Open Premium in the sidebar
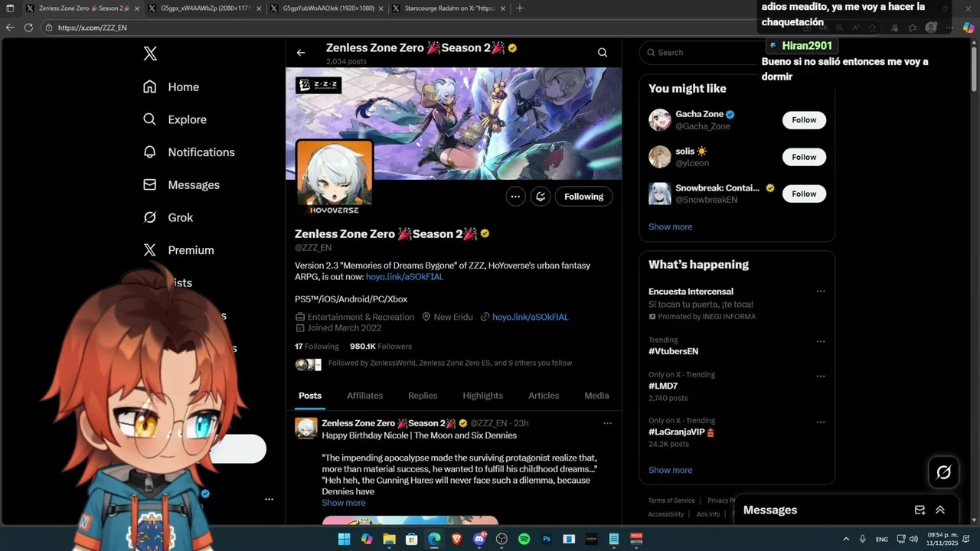980x551 pixels. click(179, 250)
